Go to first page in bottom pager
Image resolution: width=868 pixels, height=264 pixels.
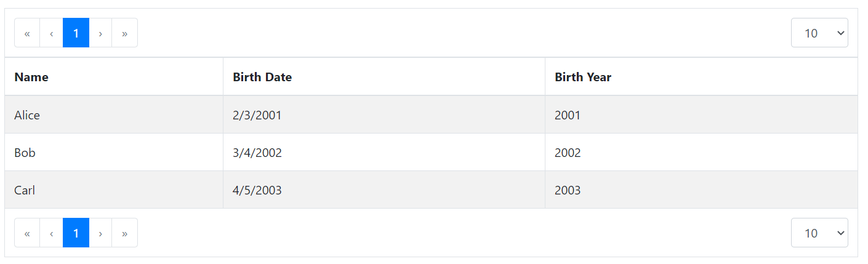[27, 233]
